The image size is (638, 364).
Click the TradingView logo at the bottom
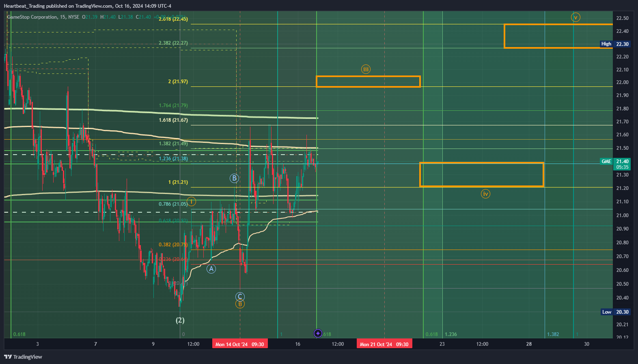[23, 357]
